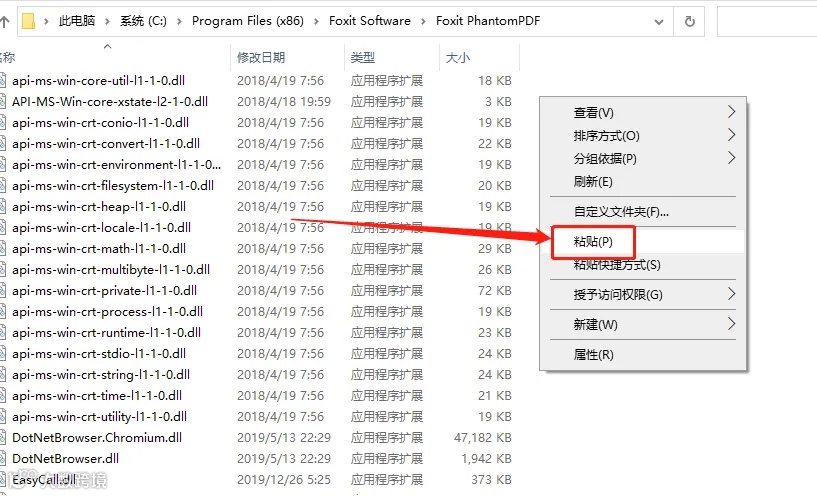This screenshot has height=496, width=817.
Task: Go to Program Files (x86) breadcrumb
Action: click(247, 21)
